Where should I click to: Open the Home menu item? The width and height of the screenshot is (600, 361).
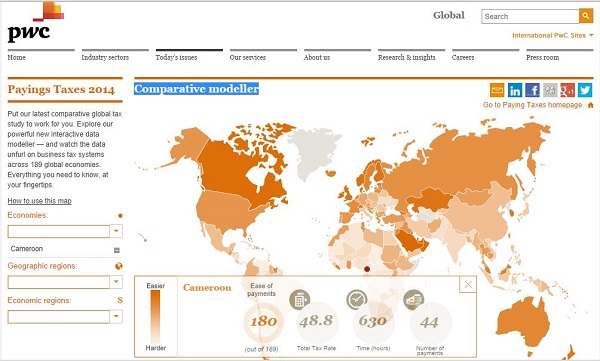16,57
